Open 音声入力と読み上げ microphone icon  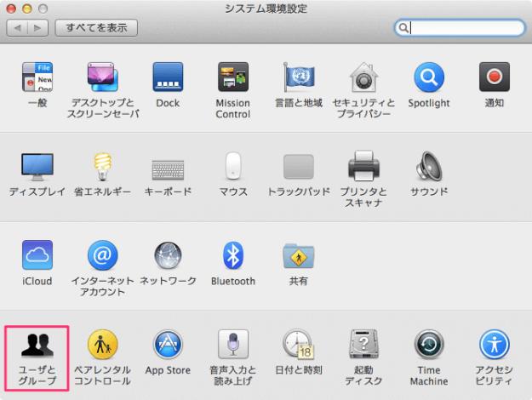(x=233, y=344)
